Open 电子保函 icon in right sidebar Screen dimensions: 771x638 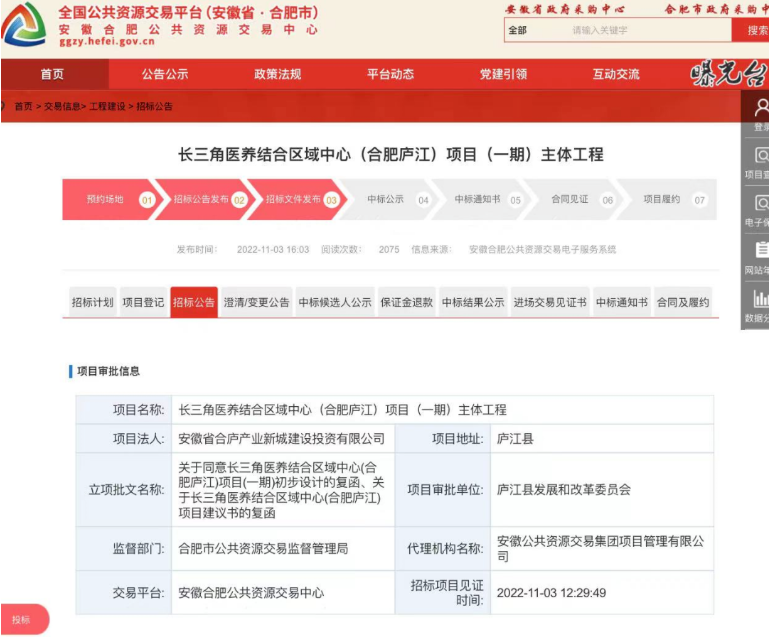(x=761, y=204)
